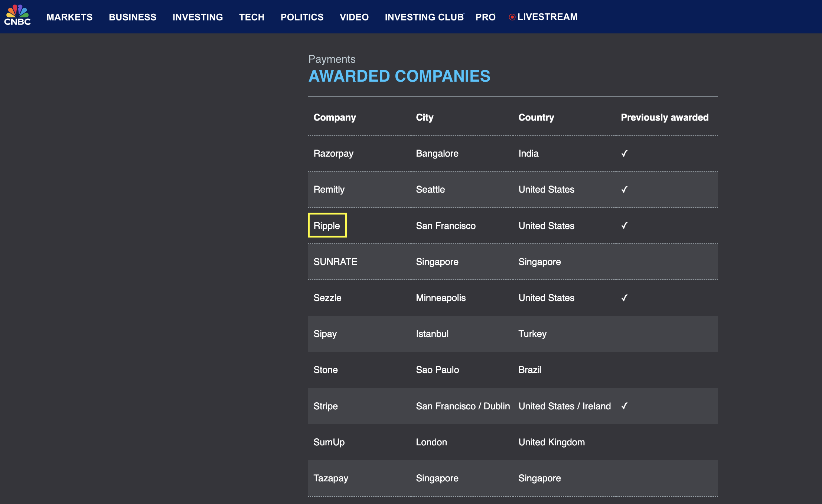Click Razorpay's previously awarded checkmark
The width and height of the screenshot is (822, 504).
(624, 154)
